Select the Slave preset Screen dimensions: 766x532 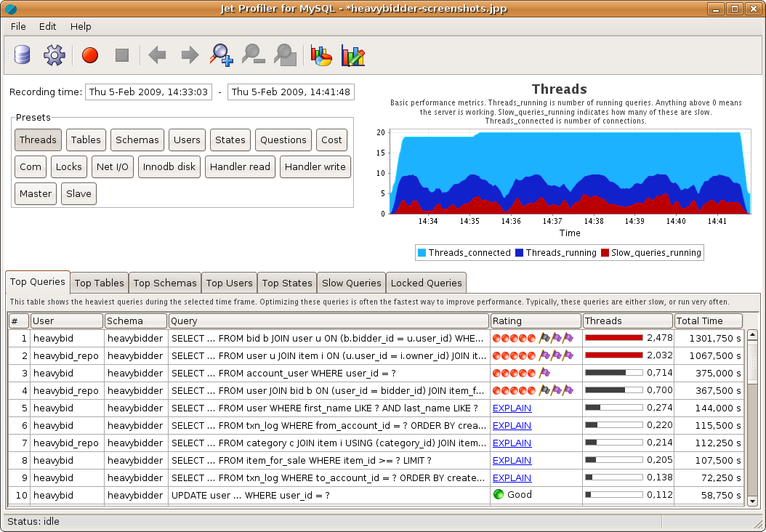78,193
